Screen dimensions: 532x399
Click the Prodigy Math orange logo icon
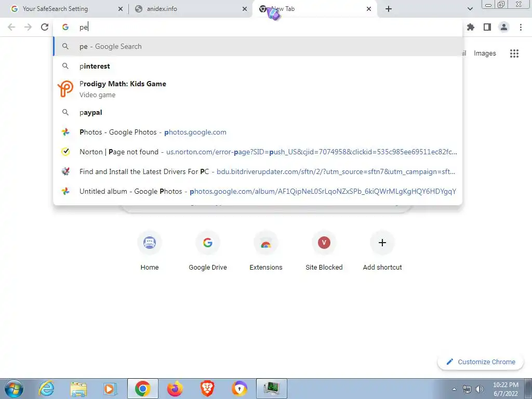click(65, 89)
